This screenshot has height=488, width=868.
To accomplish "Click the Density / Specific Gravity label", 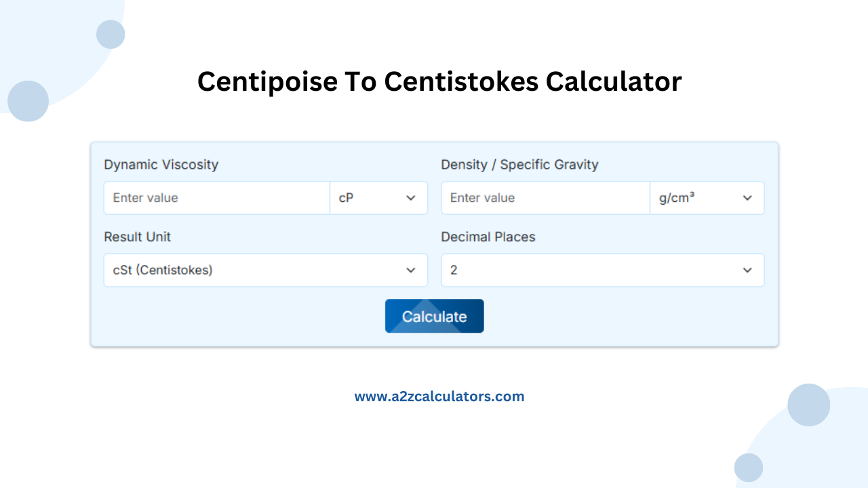I will coord(519,165).
